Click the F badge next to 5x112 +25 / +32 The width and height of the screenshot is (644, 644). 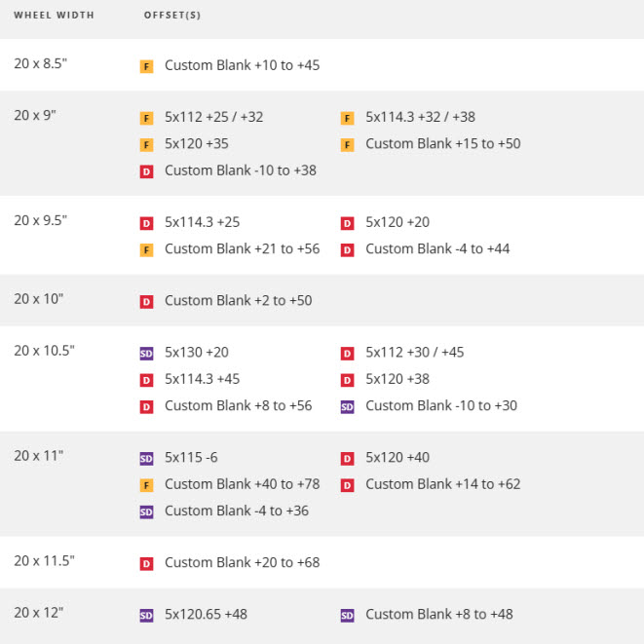[147, 118]
